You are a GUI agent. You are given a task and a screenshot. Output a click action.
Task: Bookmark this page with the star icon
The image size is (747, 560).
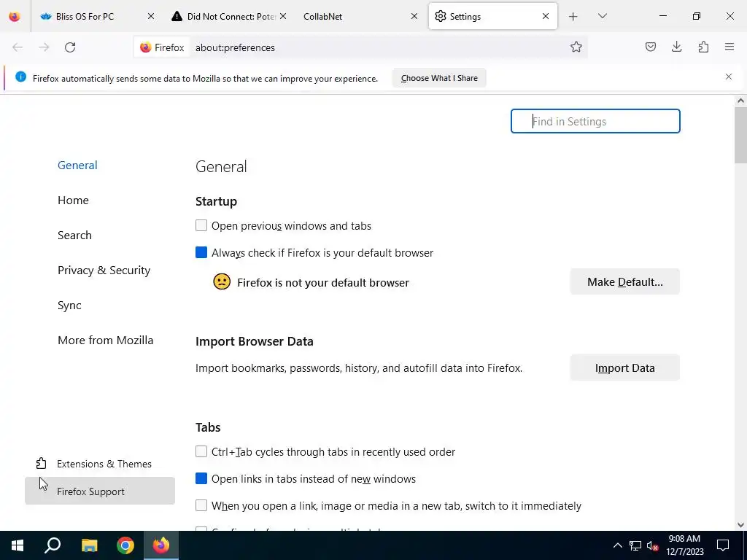pos(576,47)
